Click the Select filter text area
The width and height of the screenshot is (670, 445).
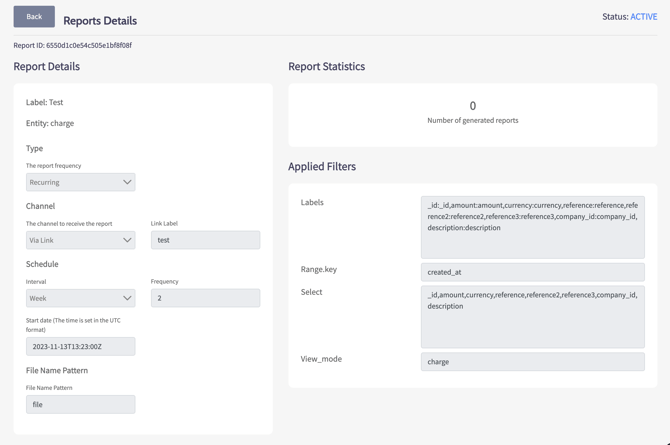click(532, 316)
